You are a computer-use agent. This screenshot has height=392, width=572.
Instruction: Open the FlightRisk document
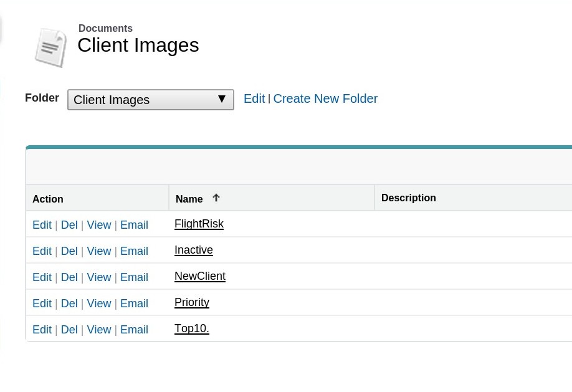click(199, 224)
